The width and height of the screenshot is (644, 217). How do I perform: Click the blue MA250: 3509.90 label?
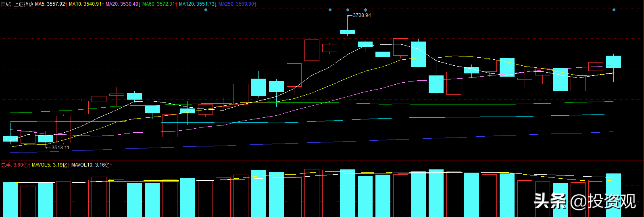click(237, 4)
